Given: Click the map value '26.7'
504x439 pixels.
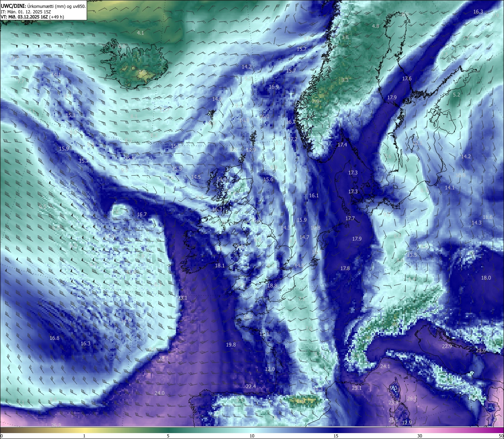Looking at the screenshot, I should tap(411, 399).
